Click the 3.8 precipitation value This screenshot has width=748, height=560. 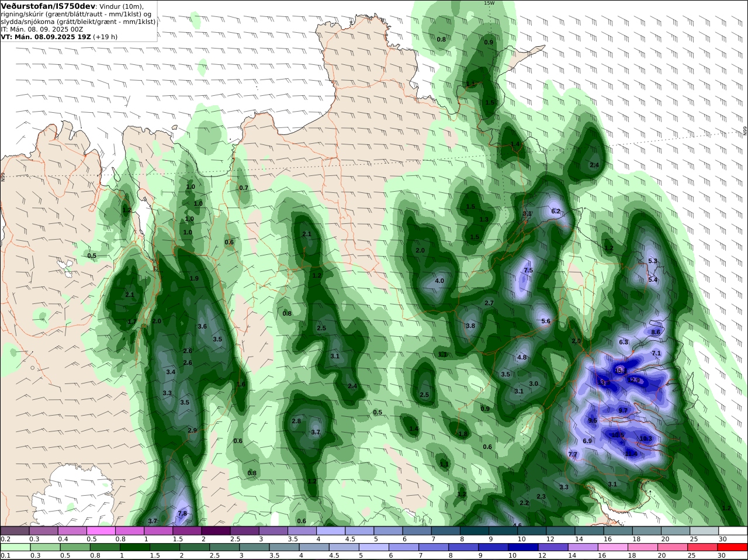tap(470, 326)
